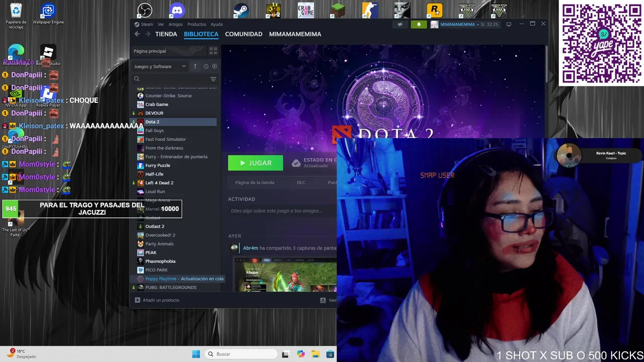Screen dimensions: 644x362
Task: Open the weather widget showing 18°C
Action: pyautogui.click(x=23, y=354)
